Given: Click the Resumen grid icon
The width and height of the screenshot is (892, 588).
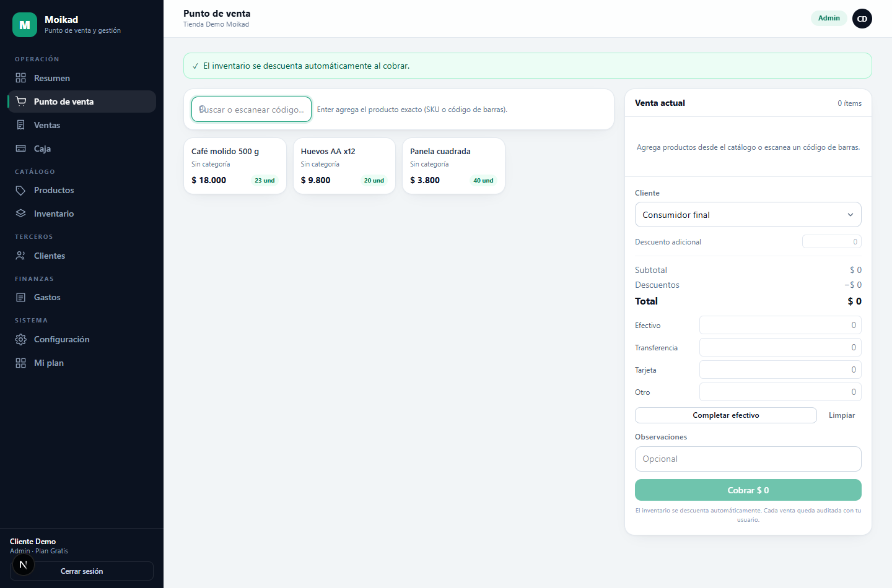Looking at the screenshot, I should click(21, 78).
